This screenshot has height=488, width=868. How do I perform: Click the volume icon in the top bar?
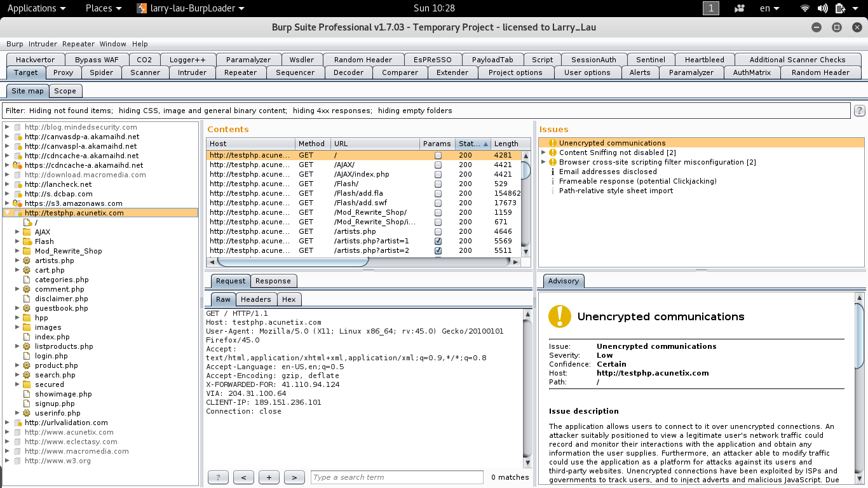822,8
